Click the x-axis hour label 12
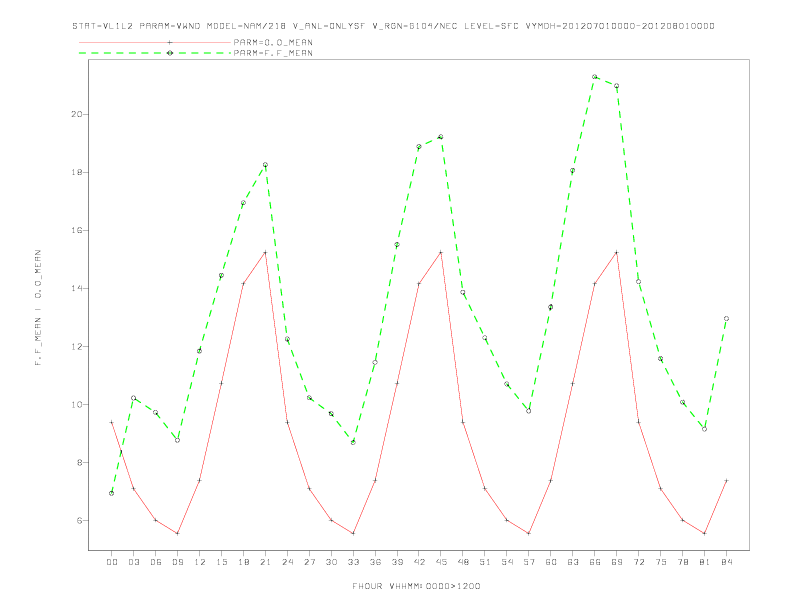This screenshot has width=792, height=612. click(200, 562)
